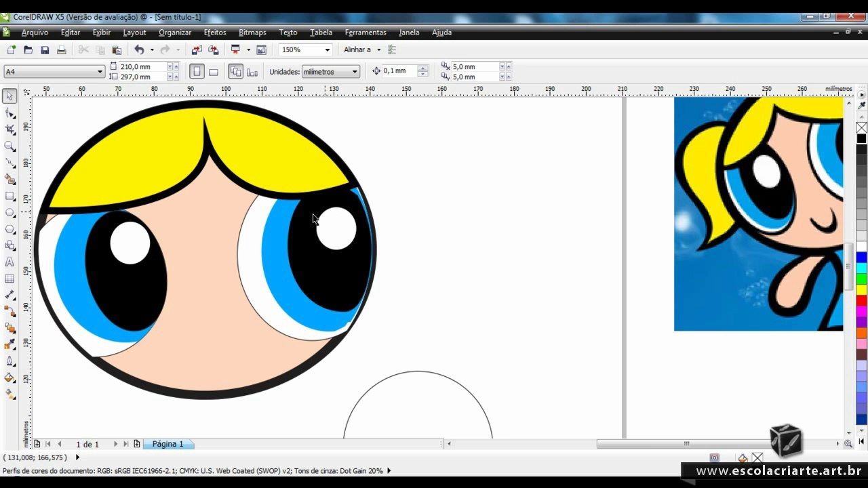Screen dimensions: 868x488
Task: Select the Zoom tool in toolbox
Action: 10,146
